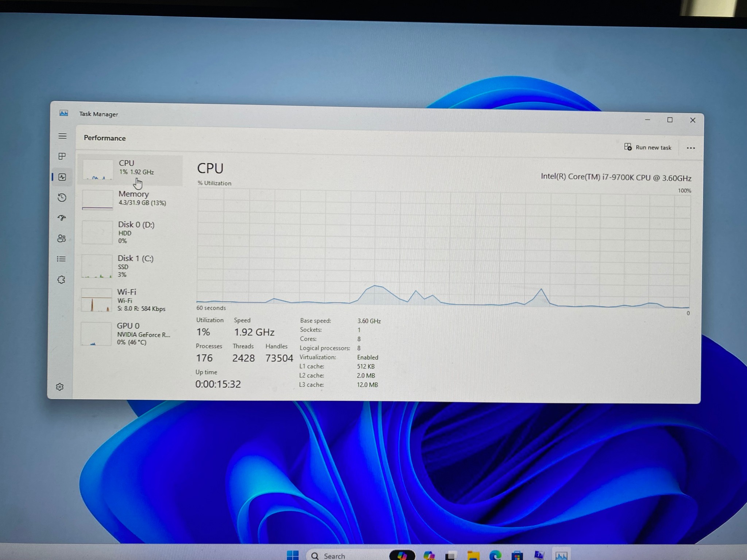Open the App history page icon
Image resolution: width=747 pixels, height=560 pixels.
point(62,198)
